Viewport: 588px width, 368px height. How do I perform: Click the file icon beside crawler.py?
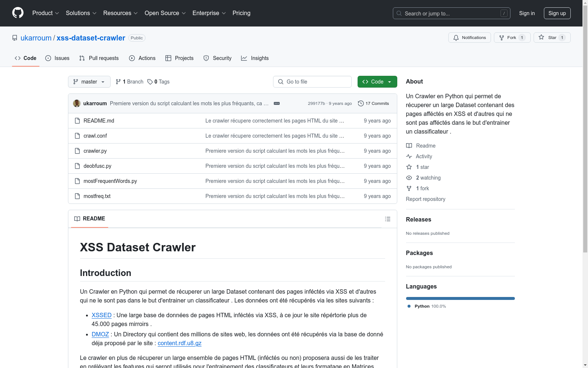tap(77, 151)
